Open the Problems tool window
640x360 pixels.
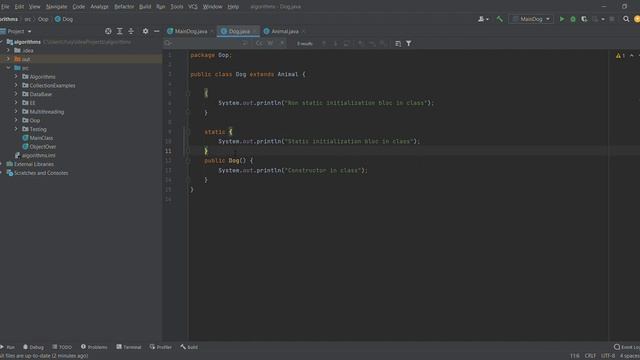point(94,347)
